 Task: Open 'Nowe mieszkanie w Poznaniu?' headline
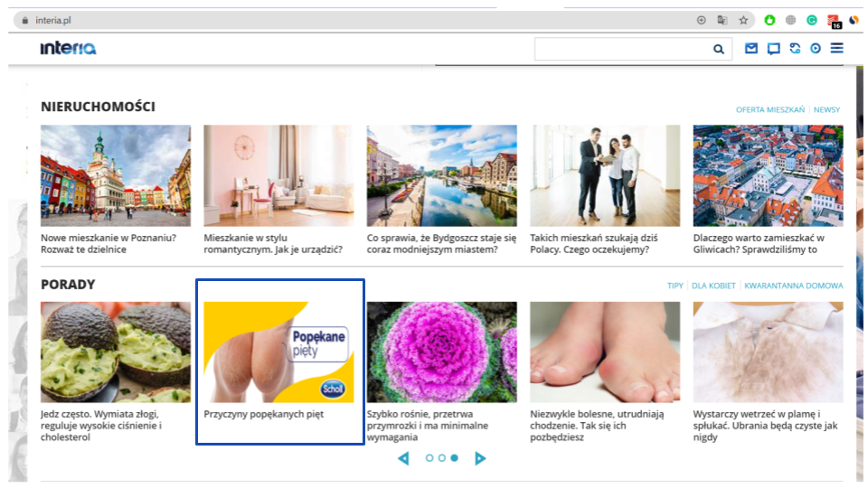click(108, 243)
